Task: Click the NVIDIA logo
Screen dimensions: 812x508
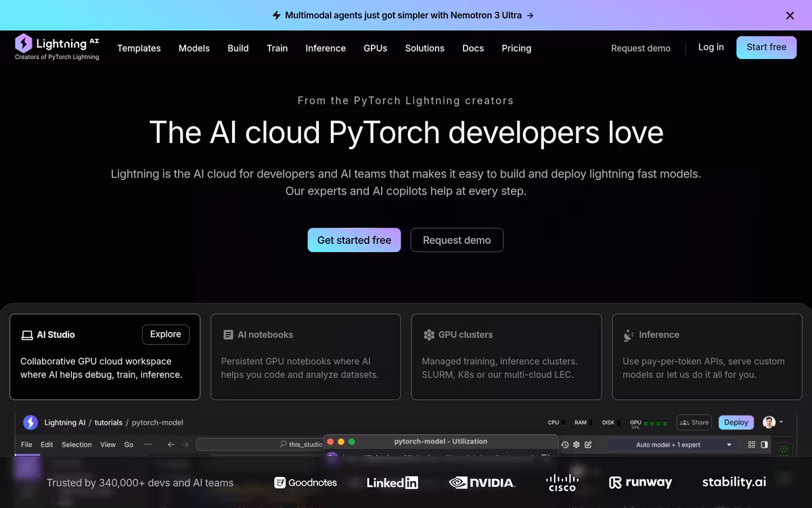Action: pos(482,483)
